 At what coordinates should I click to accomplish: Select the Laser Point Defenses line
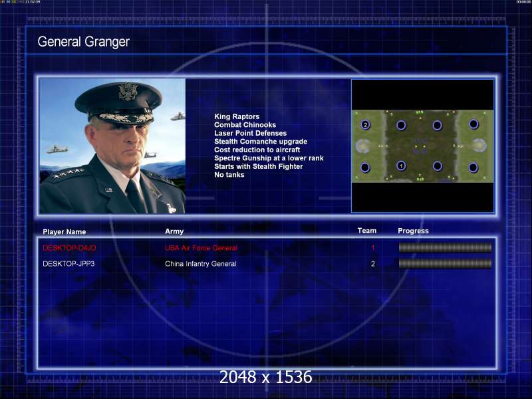pos(251,133)
